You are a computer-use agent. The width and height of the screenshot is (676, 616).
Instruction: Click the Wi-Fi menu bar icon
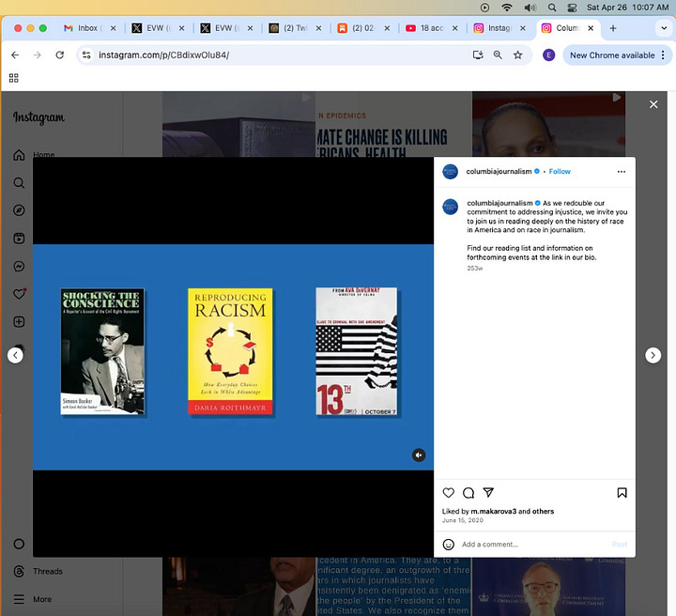click(x=507, y=8)
